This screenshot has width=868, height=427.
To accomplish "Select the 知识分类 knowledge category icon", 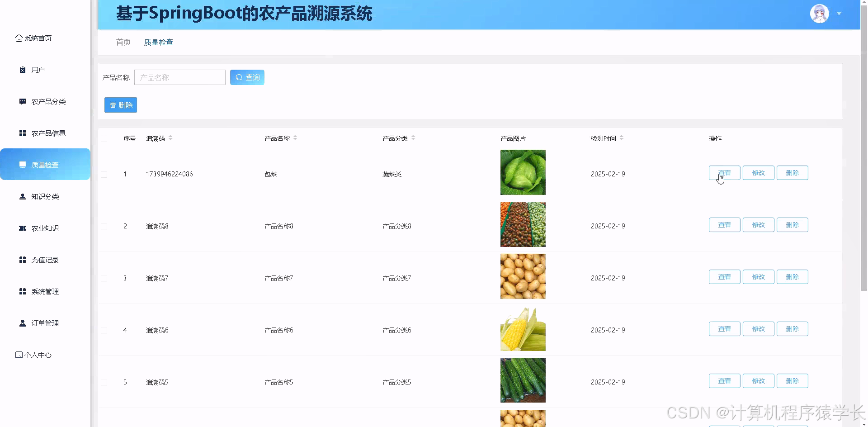I will (22, 196).
